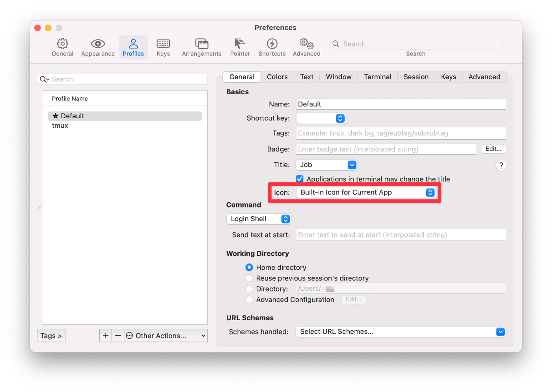Switch to the Colors tab
Image resolution: width=552 pixels, height=392 pixels.
click(277, 77)
